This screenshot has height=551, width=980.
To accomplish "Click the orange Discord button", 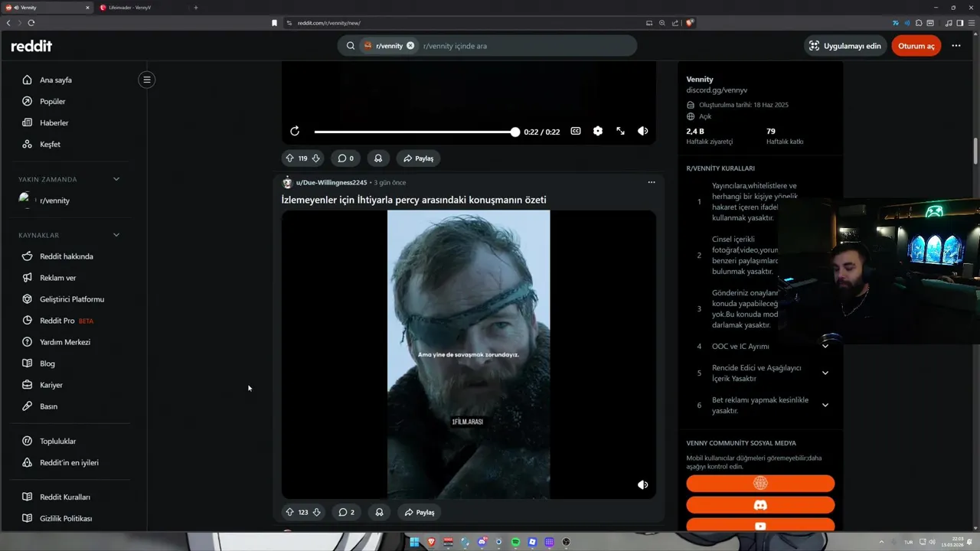I will (760, 505).
